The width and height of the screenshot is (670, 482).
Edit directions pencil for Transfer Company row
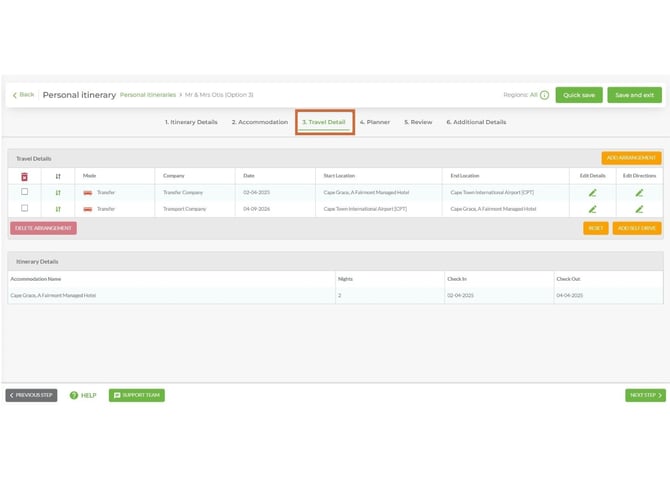tap(639, 192)
